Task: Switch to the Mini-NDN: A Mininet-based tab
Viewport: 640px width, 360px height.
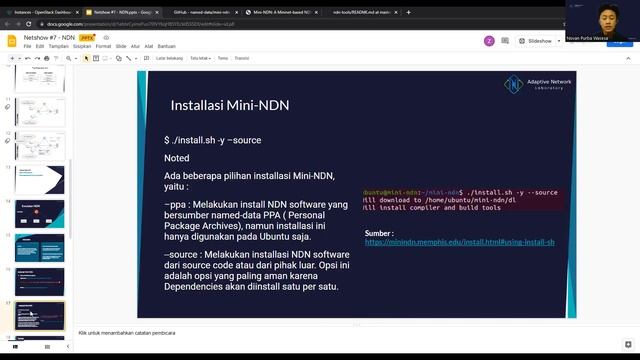Action: tap(282, 12)
